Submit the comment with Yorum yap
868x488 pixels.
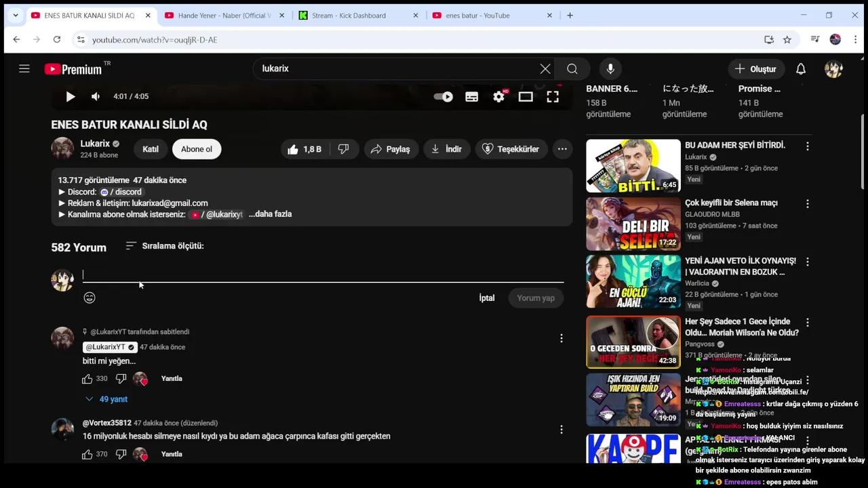(x=536, y=298)
